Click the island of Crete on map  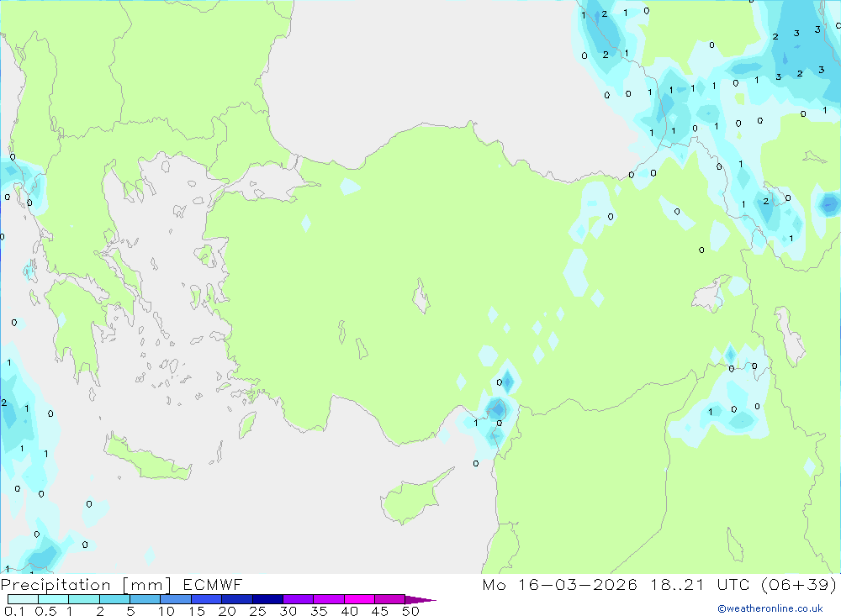click(x=147, y=457)
